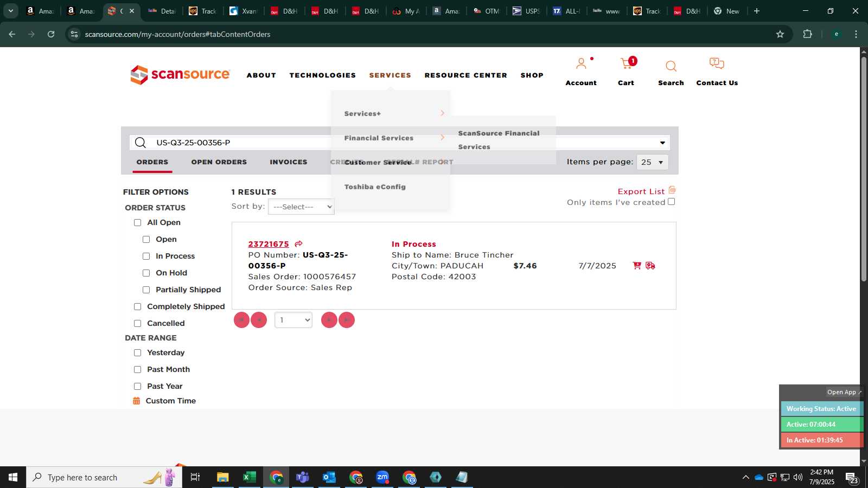This screenshot has height=488, width=868.
Task: Click the reorder cart icon for order 23721675
Action: click(637, 266)
